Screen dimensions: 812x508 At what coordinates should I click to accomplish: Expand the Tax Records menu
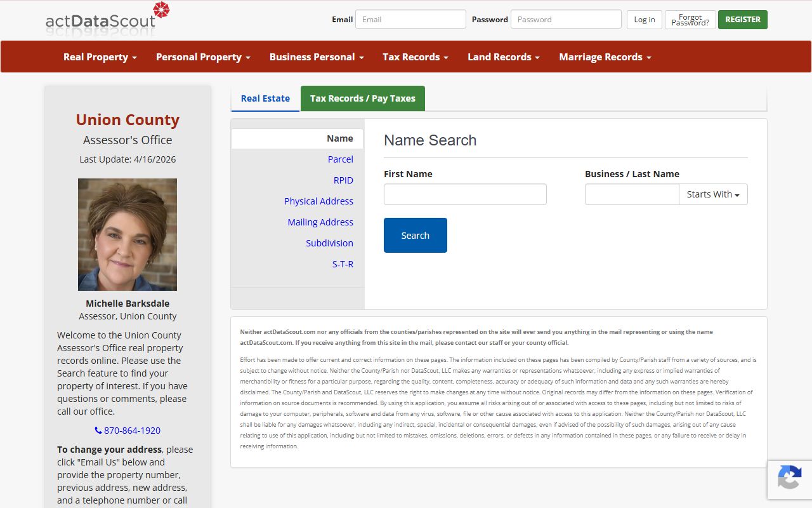(x=416, y=57)
